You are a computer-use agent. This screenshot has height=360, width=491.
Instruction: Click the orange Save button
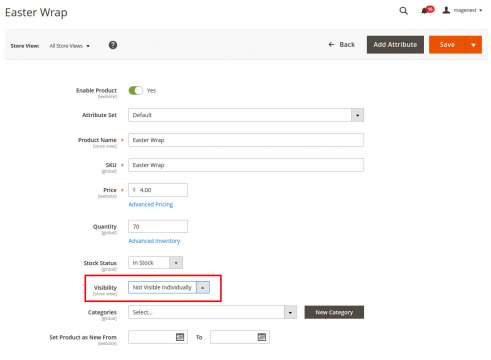coord(447,45)
